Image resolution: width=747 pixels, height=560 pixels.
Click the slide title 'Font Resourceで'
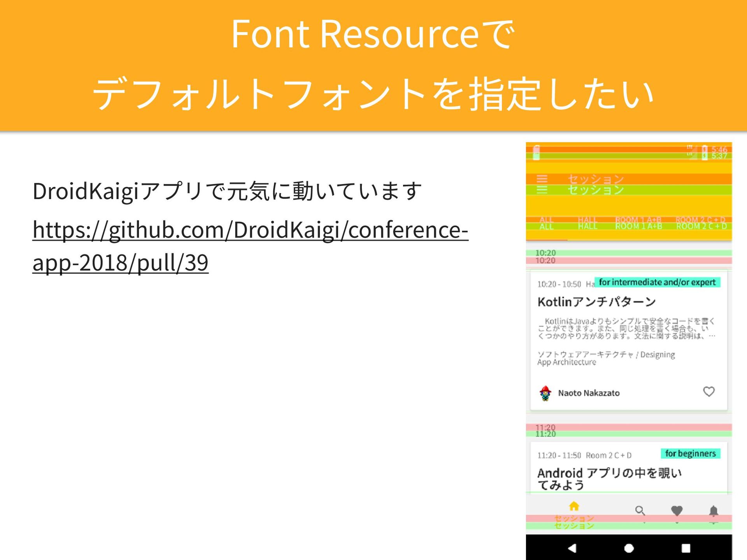tap(373, 34)
